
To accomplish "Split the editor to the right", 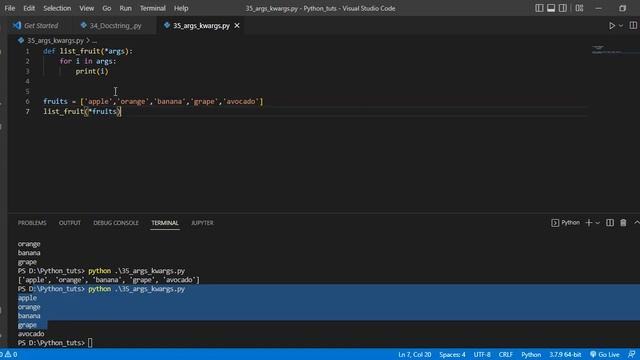I will click(x=633, y=25).
